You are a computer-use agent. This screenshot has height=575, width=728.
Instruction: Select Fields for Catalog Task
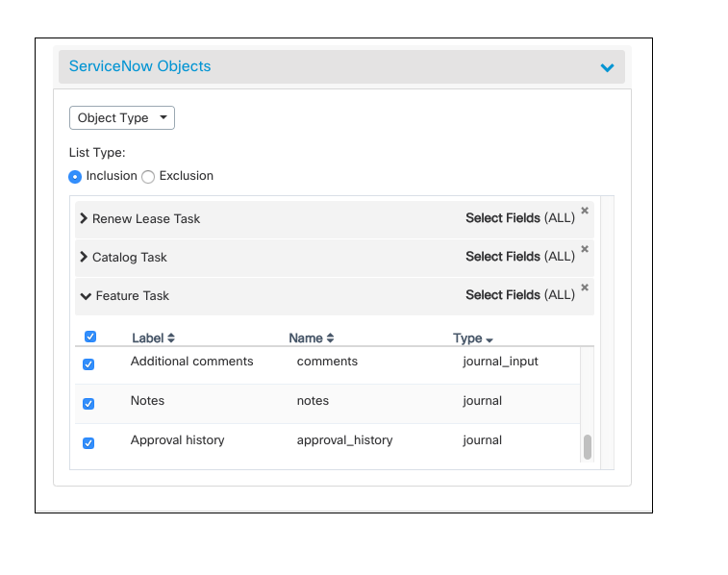(x=520, y=256)
